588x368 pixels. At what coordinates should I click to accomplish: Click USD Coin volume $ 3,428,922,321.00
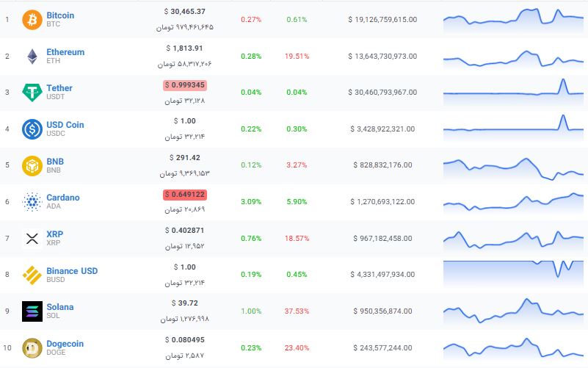(x=382, y=129)
